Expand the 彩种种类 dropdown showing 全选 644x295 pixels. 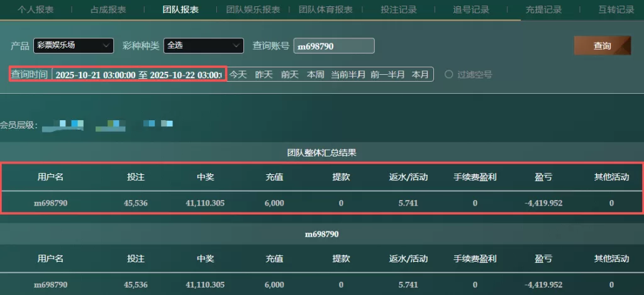(x=203, y=46)
